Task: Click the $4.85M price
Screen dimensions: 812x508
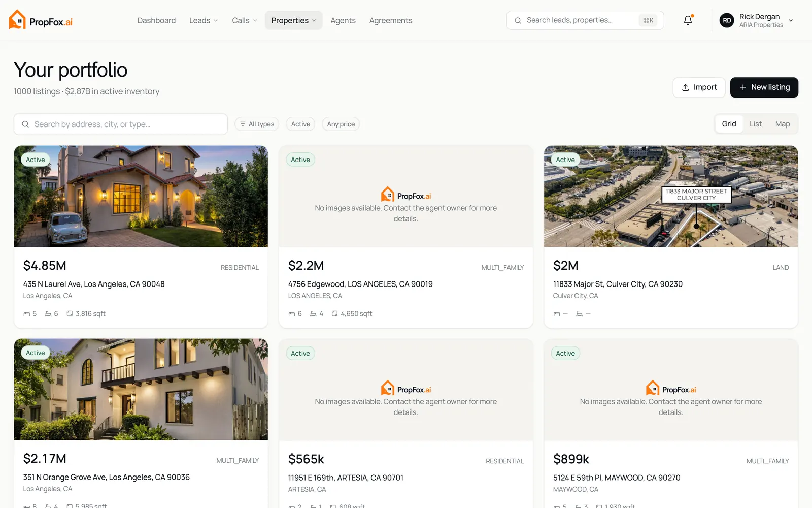Action: point(45,266)
